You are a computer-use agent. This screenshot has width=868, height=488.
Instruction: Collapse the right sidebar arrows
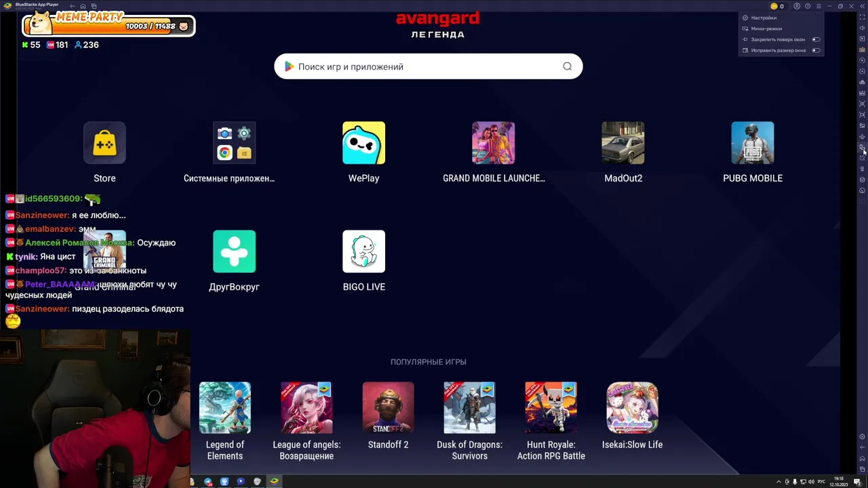(862, 6)
